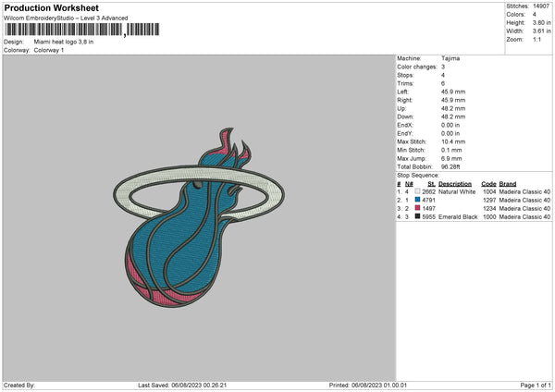Click the Colorway 1 label

tap(49, 50)
